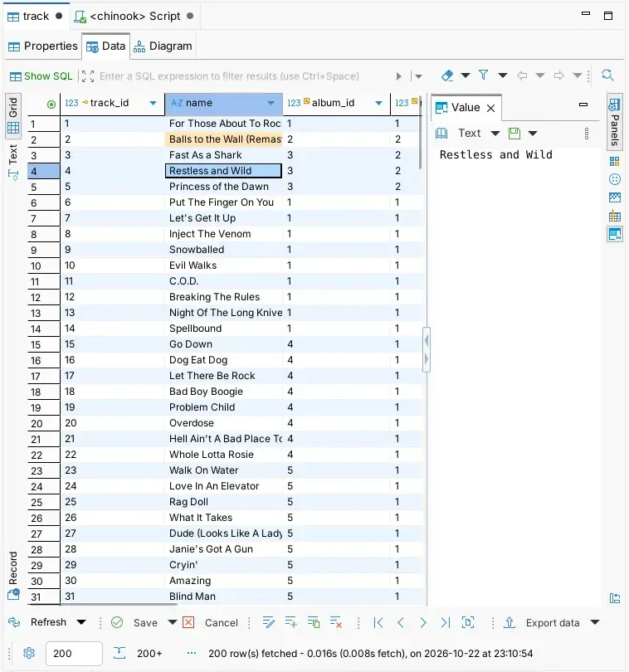Open track_id column sort dropdown
Viewport: 629px width, 672px height.
(153, 103)
